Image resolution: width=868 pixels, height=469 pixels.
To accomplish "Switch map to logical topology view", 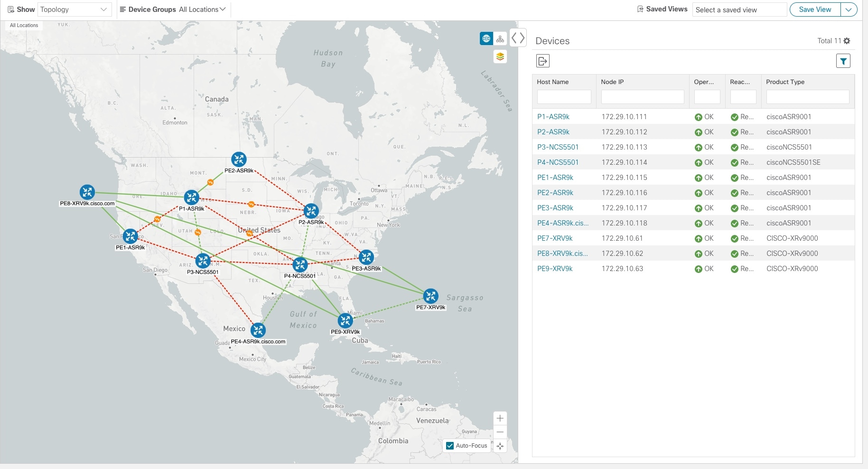I will click(x=500, y=38).
